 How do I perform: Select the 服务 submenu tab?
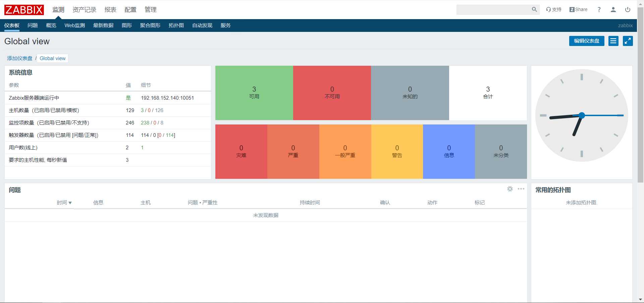coord(225,26)
